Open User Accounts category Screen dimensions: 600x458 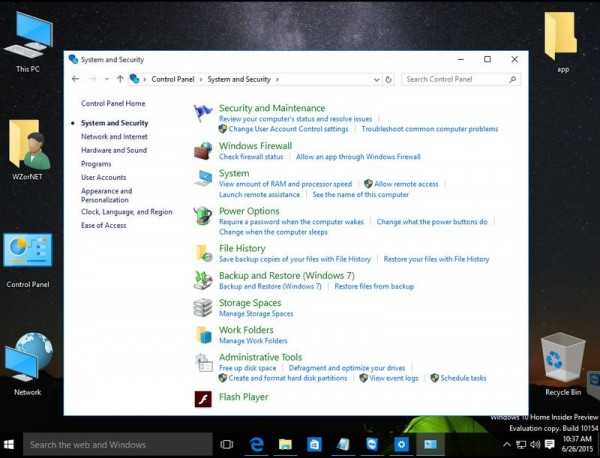point(103,177)
